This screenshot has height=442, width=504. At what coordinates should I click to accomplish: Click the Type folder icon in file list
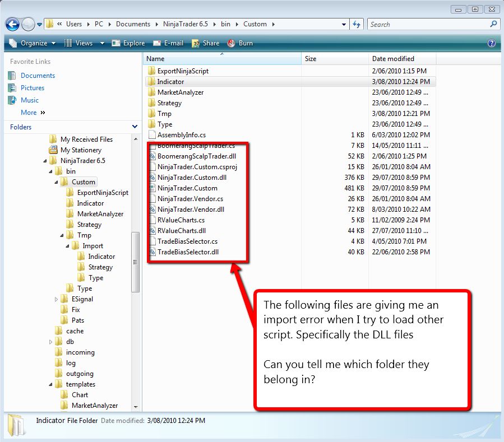(152, 124)
